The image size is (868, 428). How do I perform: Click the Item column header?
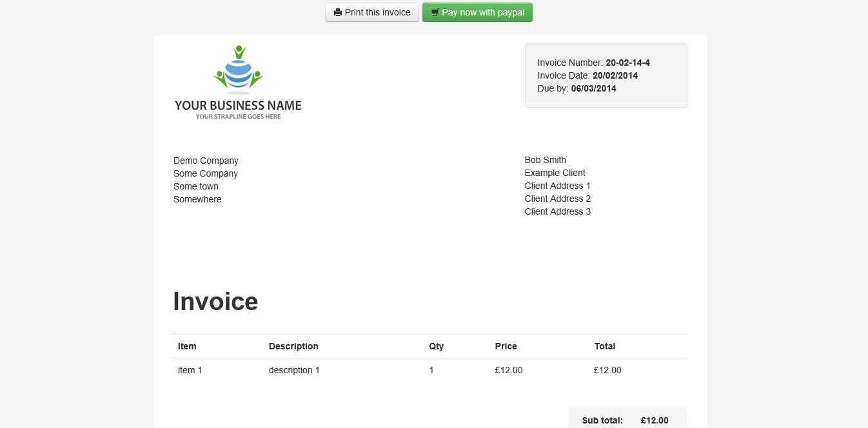[187, 346]
